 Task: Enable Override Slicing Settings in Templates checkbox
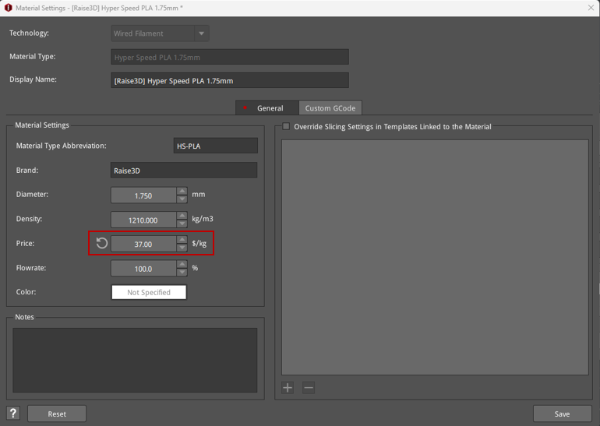pos(286,127)
